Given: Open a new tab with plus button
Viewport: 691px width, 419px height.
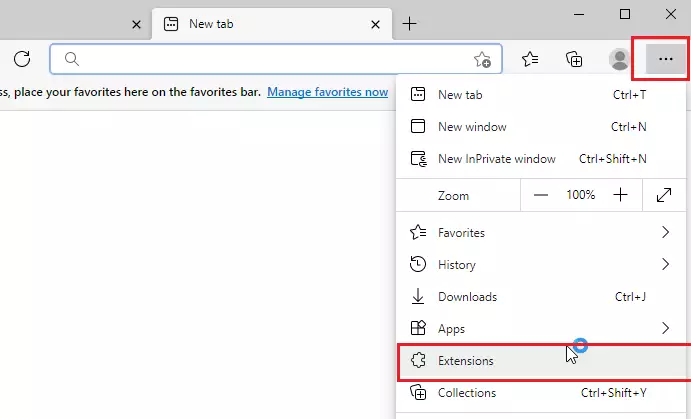Looking at the screenshot, I should tap(409, 24).
